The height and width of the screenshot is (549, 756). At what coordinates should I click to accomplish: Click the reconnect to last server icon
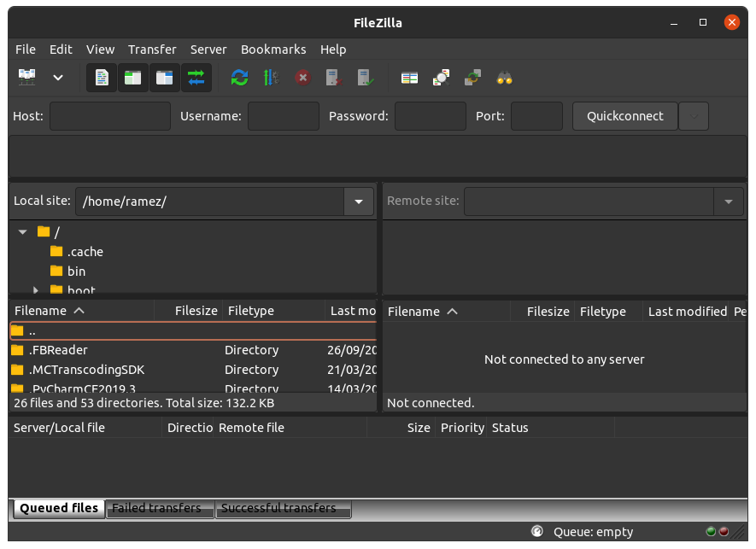click(x=366, y=78)
